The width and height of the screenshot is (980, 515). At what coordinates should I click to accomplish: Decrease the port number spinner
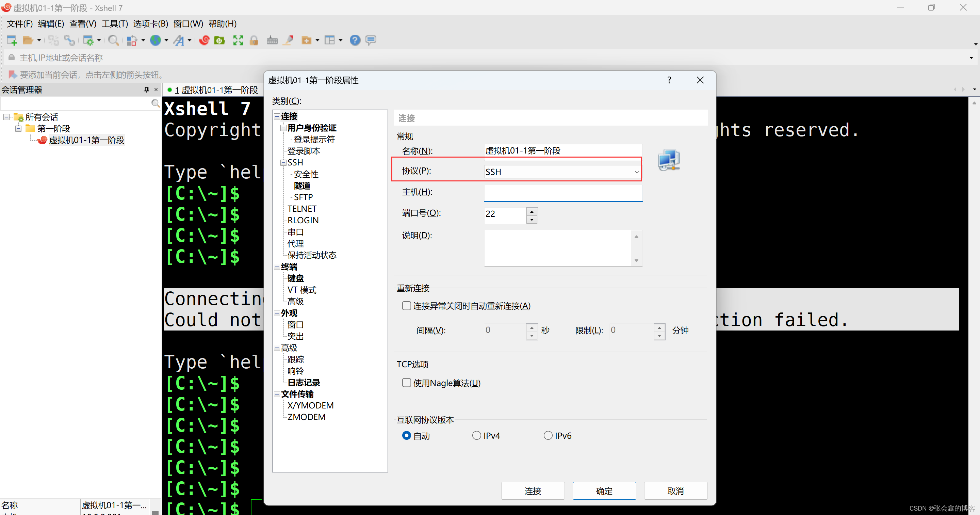point(532,220)
